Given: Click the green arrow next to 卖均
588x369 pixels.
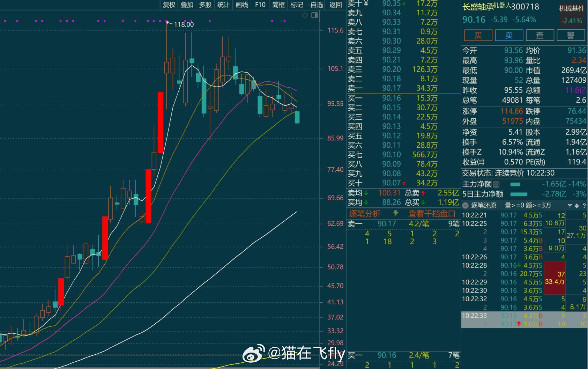Looking at the screenshot, I should pos(366,193).
